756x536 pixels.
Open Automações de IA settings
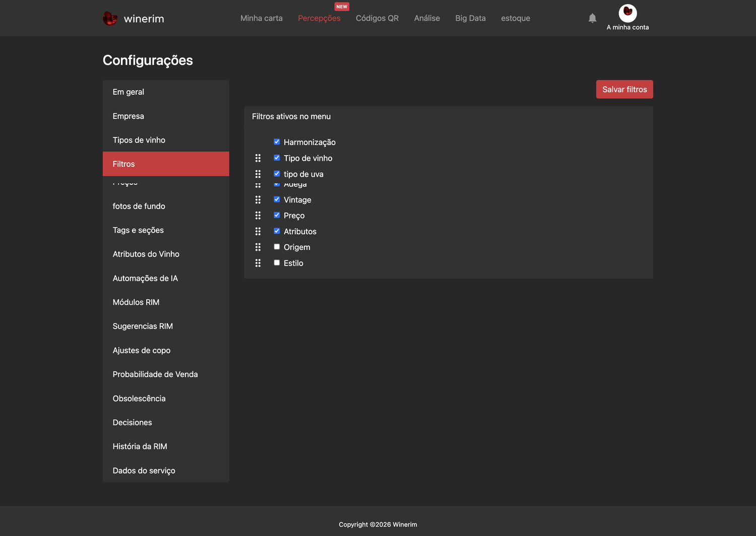point(166,278)
